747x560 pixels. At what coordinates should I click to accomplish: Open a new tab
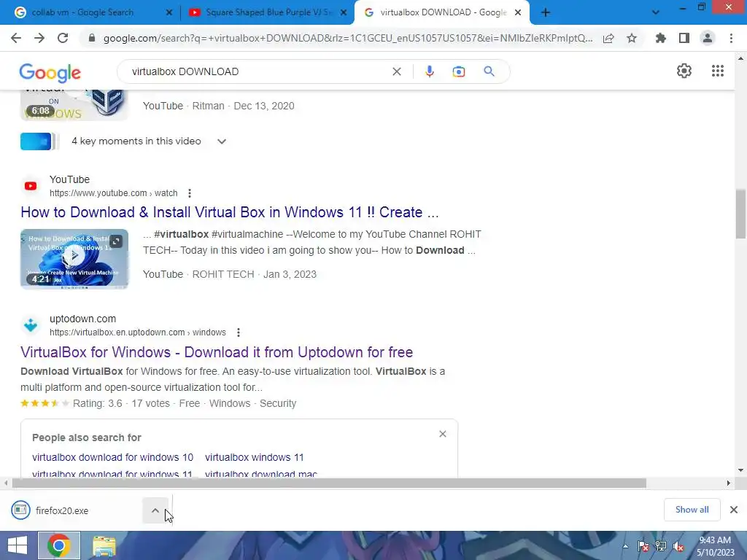click(546, 13)
